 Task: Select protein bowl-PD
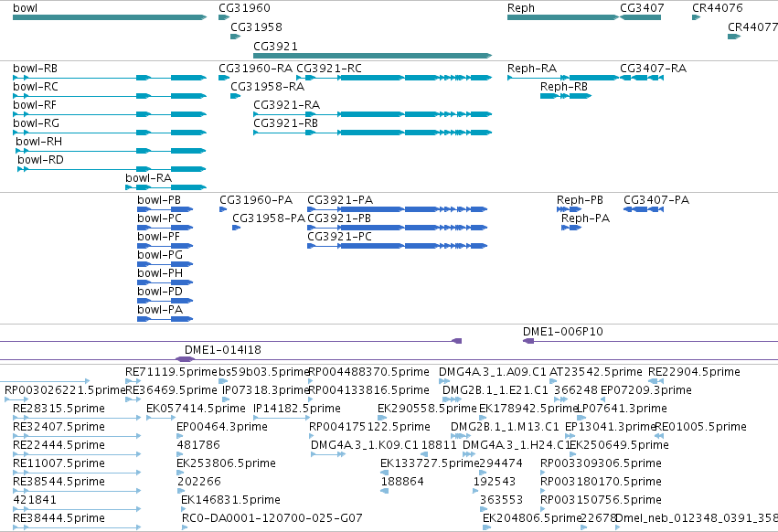point(165,300)
